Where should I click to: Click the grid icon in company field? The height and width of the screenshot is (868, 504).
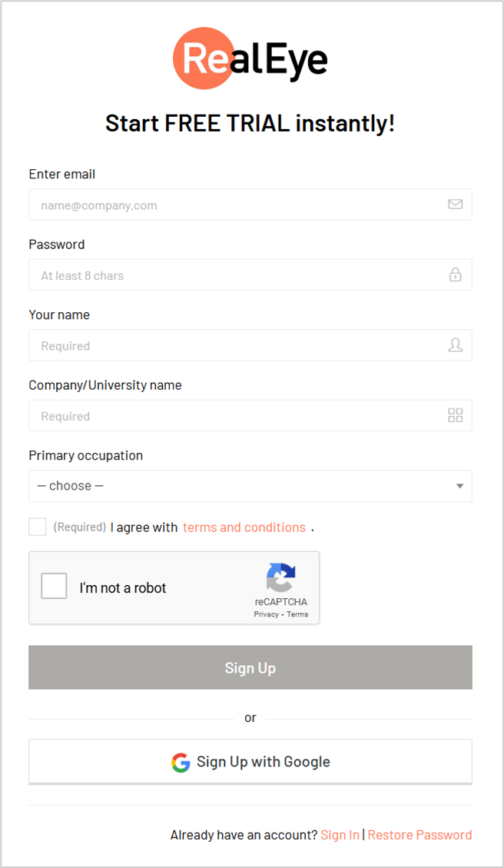pos(455,415)
